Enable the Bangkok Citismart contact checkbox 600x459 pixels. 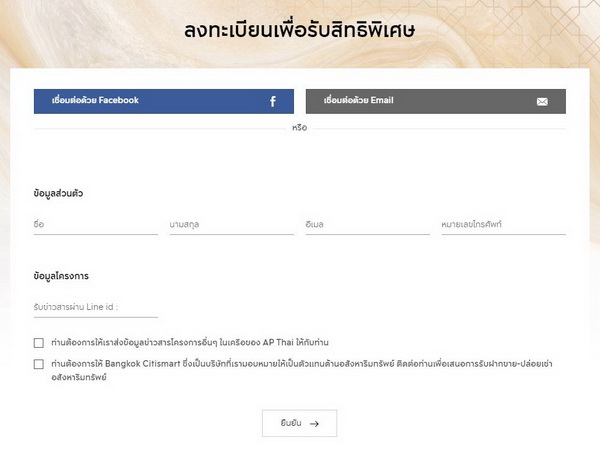39,365
